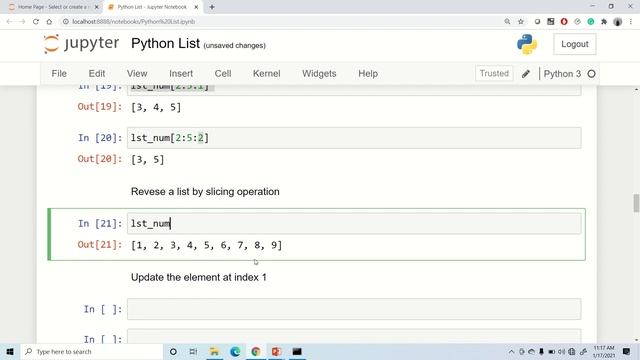Click the green circular extension icon
Image resolution: width=640 pixels, height=360 pixels.
[x=591, y=22]
